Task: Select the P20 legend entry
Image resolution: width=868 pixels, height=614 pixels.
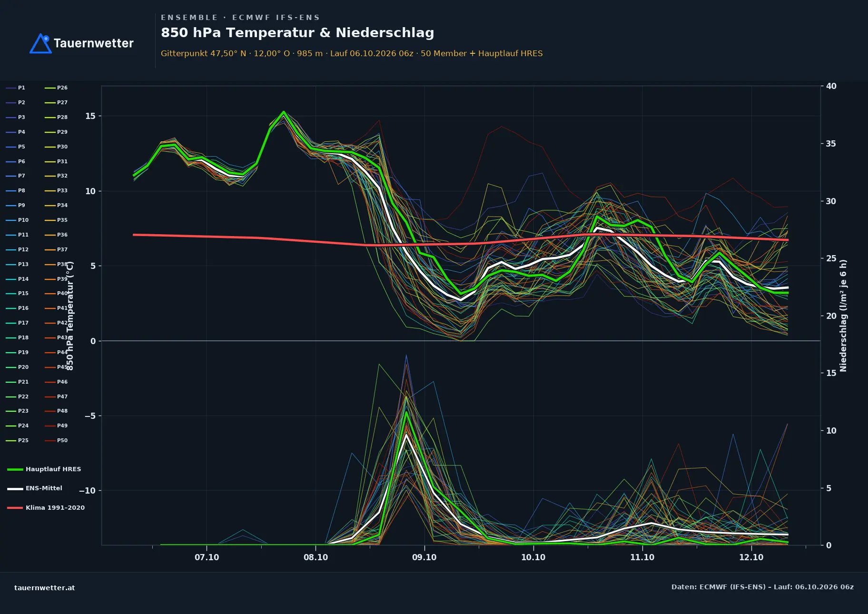Action: (17, 367)
